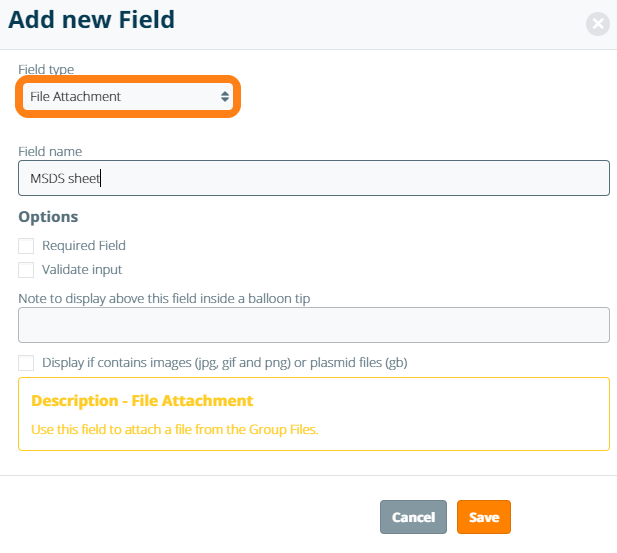Click the balloon tip note label
Screen dimensions: 617x553
[171, 297]
